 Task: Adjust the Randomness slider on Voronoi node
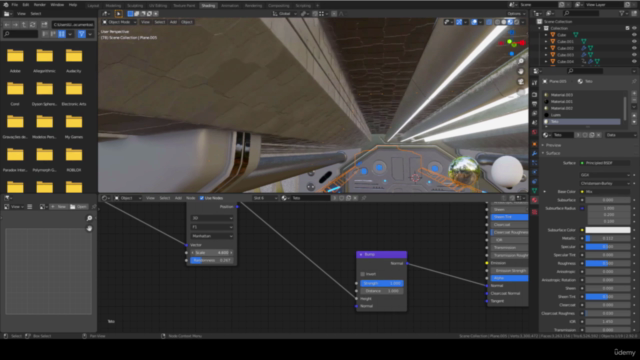212,260
